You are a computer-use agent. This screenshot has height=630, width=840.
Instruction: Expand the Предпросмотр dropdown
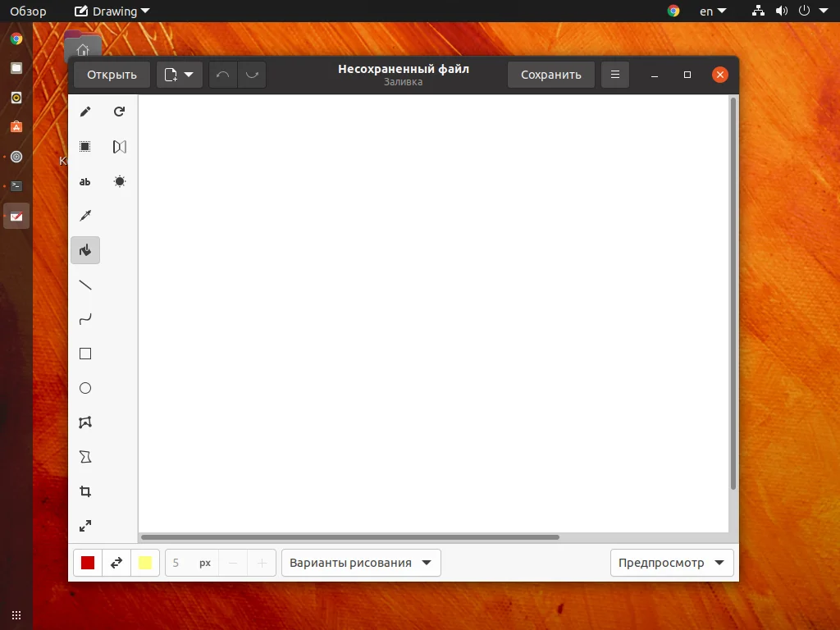coord(672,563)
